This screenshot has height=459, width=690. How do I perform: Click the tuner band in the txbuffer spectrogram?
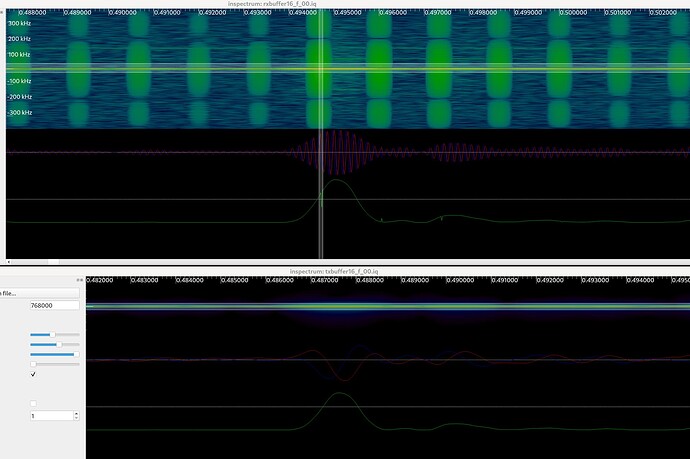[388, 306]
